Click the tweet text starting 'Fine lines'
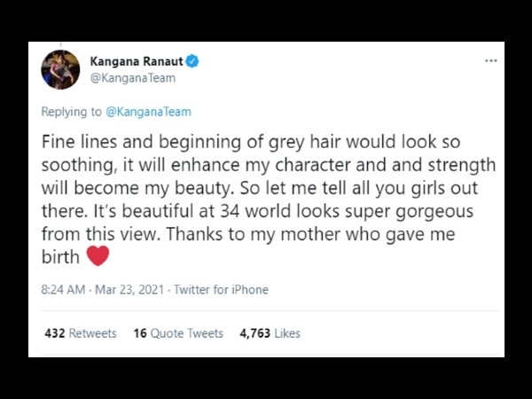 pyautogui.click(x=268, y=199)
